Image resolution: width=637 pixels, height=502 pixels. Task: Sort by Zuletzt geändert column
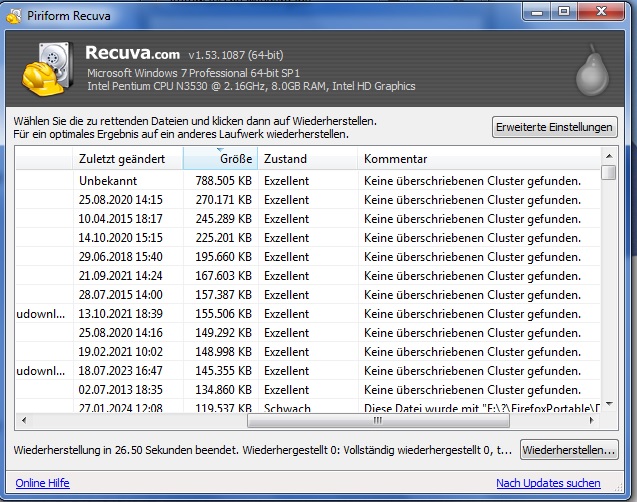pos(128,158)
